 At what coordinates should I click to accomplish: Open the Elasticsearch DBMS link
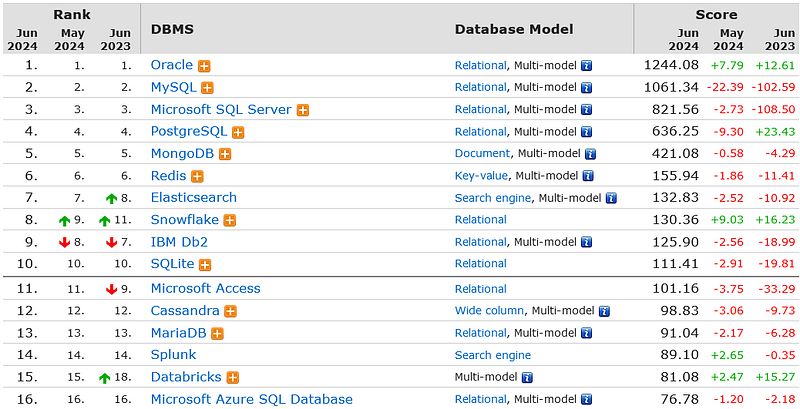coord(193,198)
